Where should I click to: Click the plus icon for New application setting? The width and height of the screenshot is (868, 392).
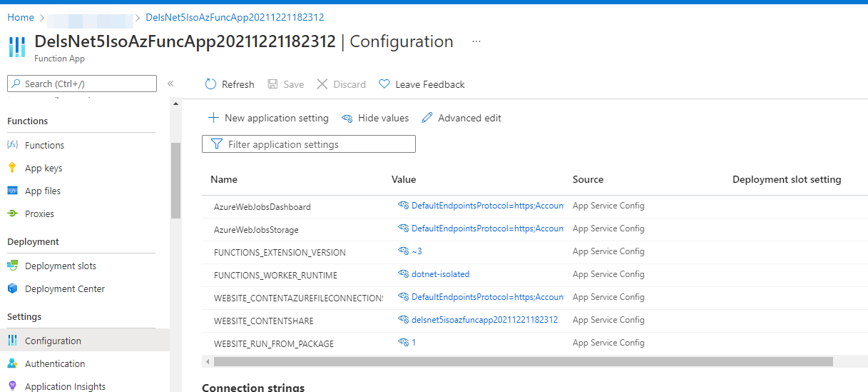pos(213,118)
